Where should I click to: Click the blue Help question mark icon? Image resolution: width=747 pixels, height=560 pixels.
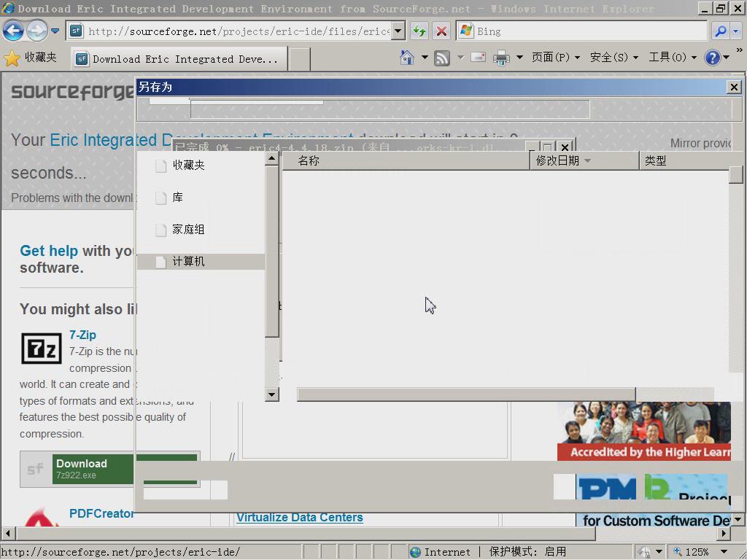point(712,58)
